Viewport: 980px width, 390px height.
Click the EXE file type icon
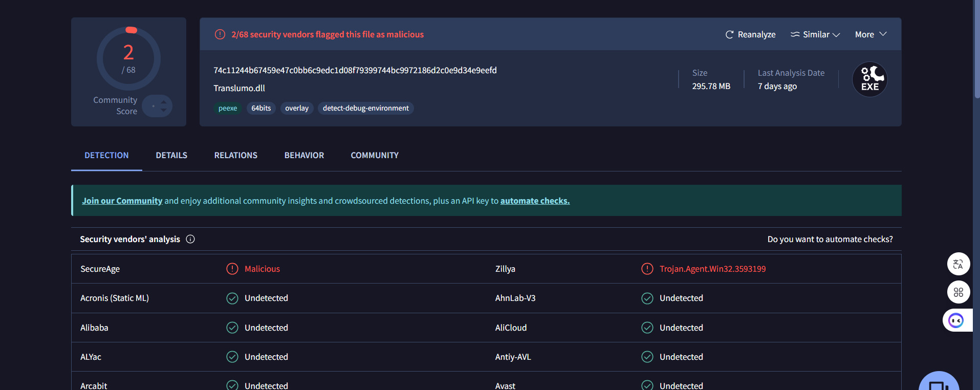coord(869,80)
